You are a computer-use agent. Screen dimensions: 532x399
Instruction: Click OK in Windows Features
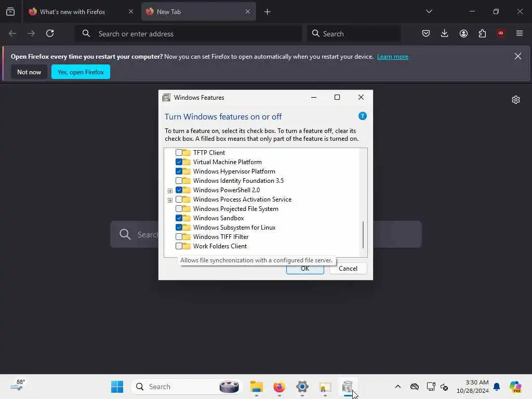tap(305, 269)
